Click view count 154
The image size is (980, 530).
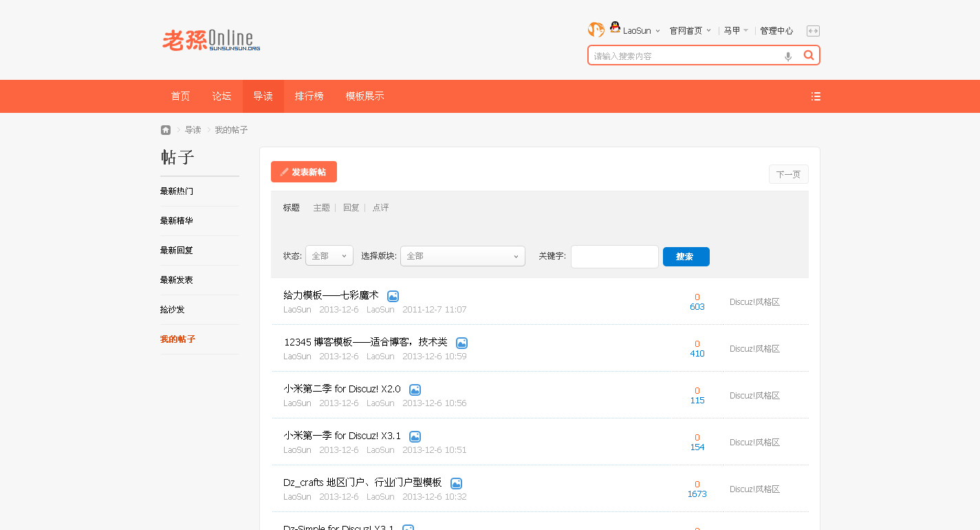pos(697,447)
